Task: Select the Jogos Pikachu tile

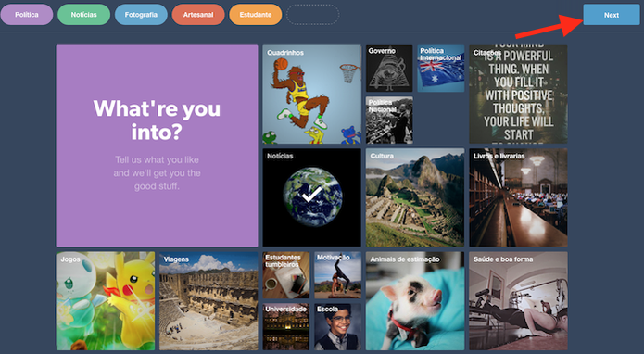Action: point(106,301)
